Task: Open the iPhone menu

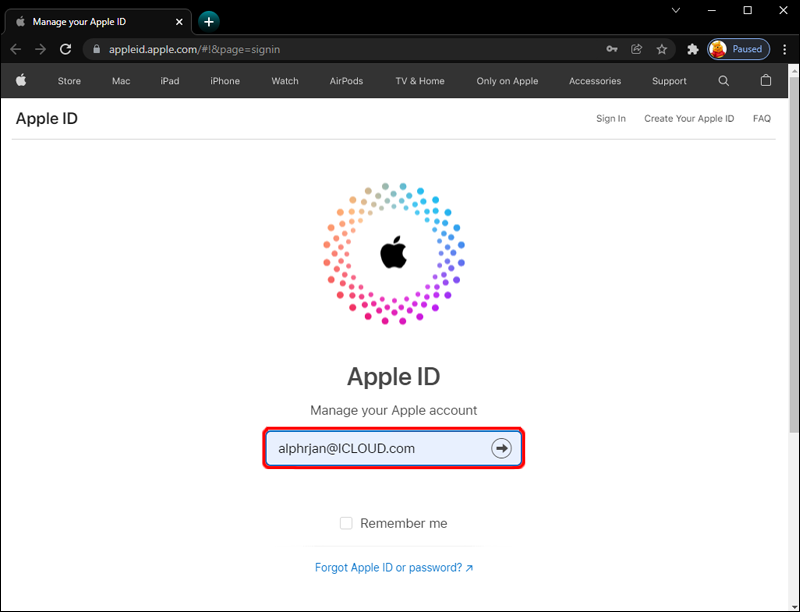Action: coord(225,81)
